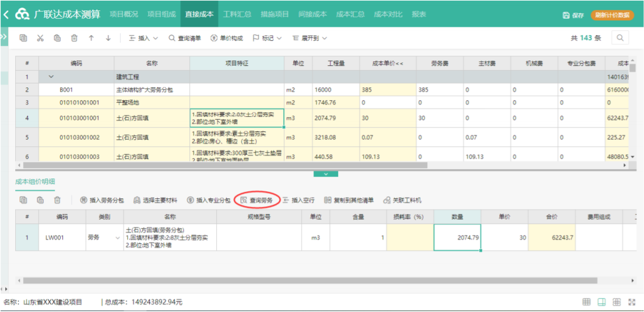Open 查询清单 search tool
Screen dimensions: 644x312
(x=185, y=38)
